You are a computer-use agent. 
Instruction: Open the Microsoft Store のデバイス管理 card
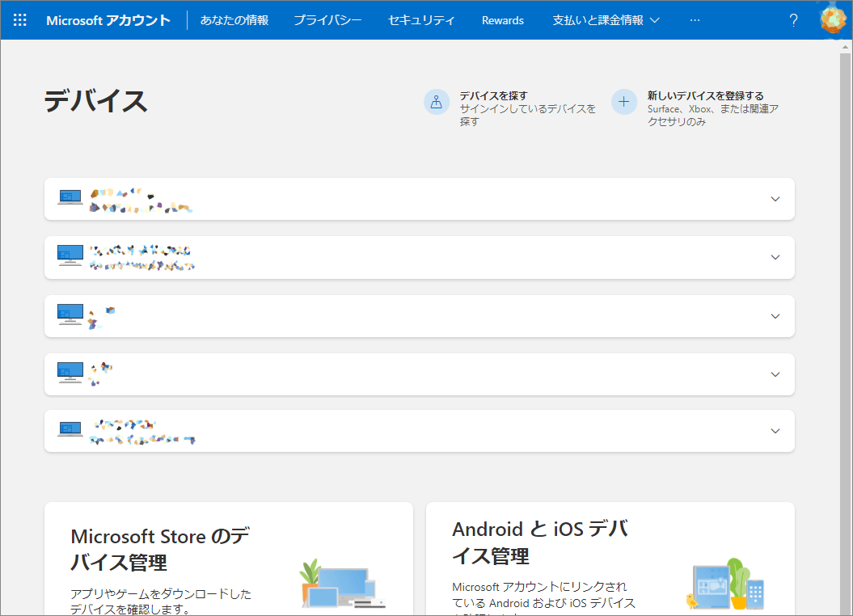(229, 559)
